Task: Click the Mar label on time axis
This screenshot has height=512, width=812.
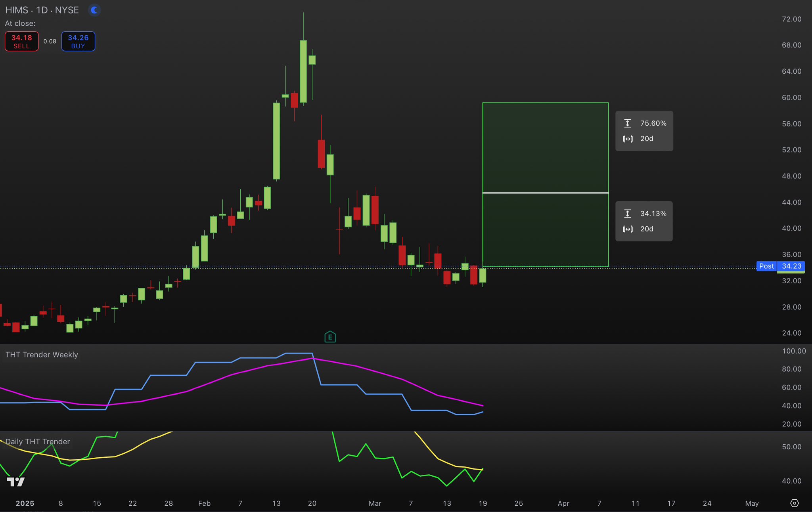Action: coord(375,503)
